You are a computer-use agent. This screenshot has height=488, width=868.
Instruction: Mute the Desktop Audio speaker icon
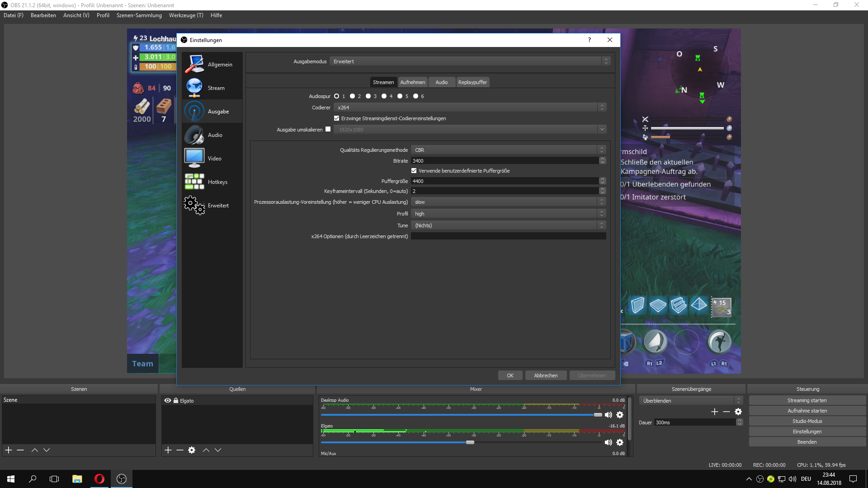pos(609,415)
